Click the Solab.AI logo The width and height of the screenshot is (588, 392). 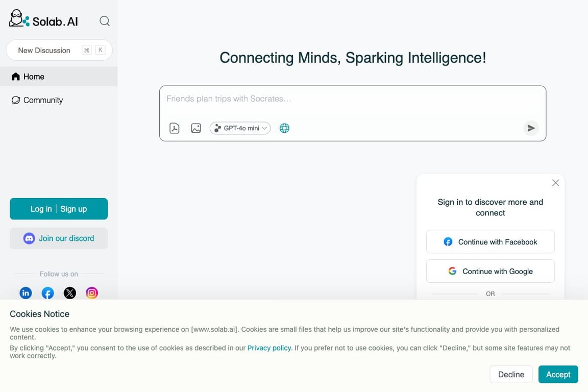click(x=44, y=20)
